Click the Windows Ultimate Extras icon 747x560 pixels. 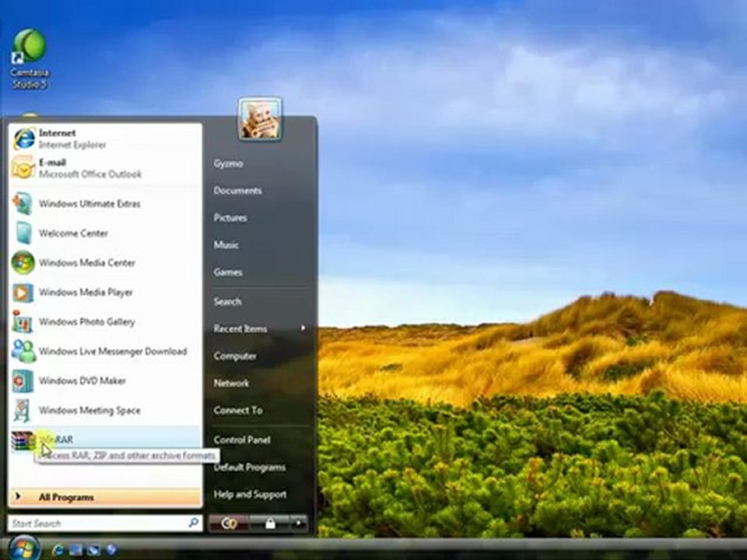[x=23, y=204]
